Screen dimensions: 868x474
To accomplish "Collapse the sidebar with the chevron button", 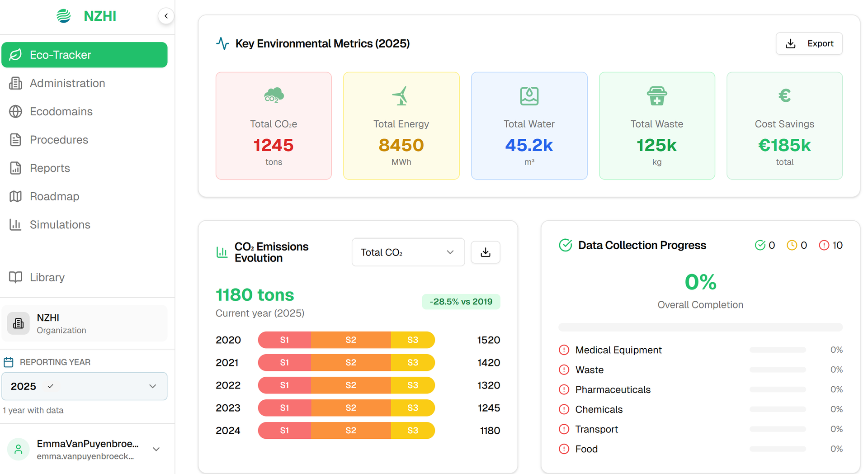I will click(x=166, y=16).
